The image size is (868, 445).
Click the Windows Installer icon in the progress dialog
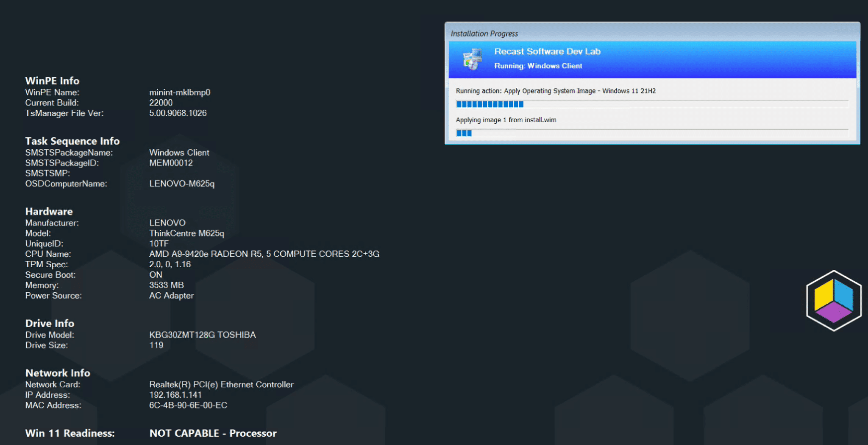pyautogui.click(x=472, y=59)
